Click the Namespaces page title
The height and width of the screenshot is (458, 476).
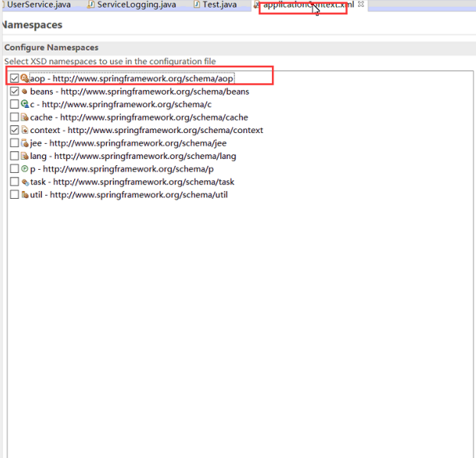32,24
